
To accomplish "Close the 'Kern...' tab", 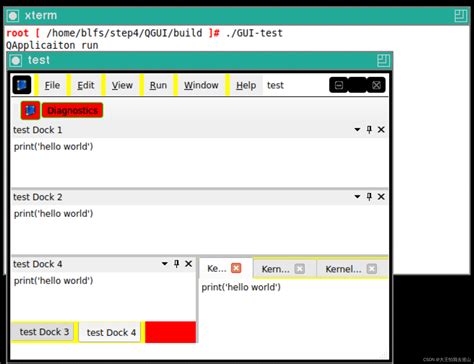I will (300, 269).
